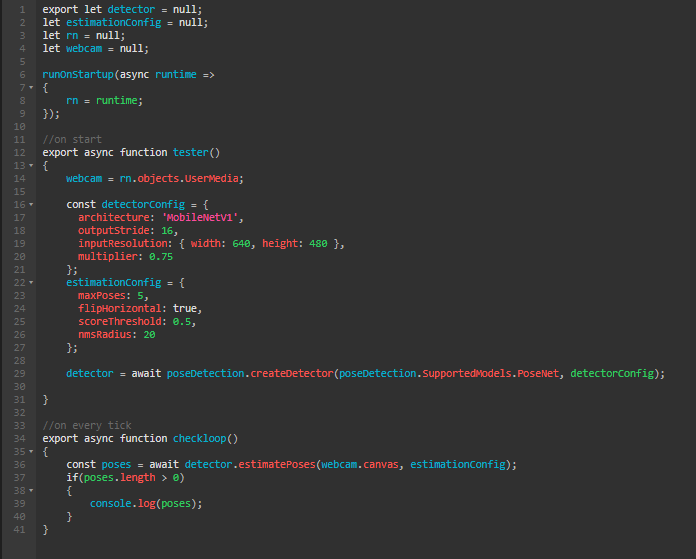
Task: Click 'length' in 'poses.length'
Action: click(x=138, y=478)
